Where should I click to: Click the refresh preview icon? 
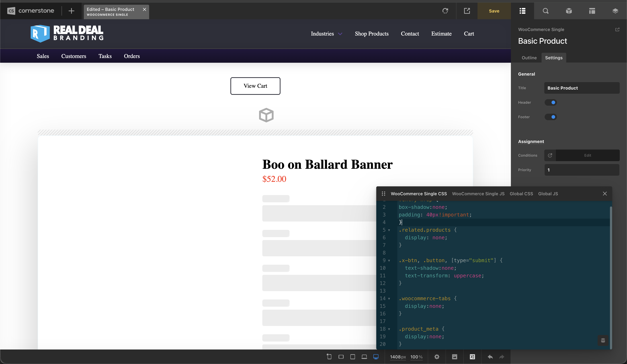coord(445,11)
